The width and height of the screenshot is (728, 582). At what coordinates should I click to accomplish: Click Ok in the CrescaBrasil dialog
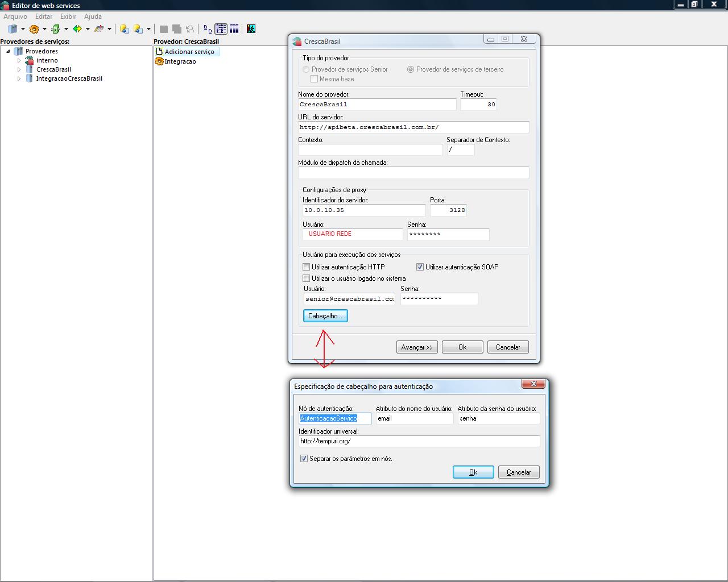[x=462, y=347]
